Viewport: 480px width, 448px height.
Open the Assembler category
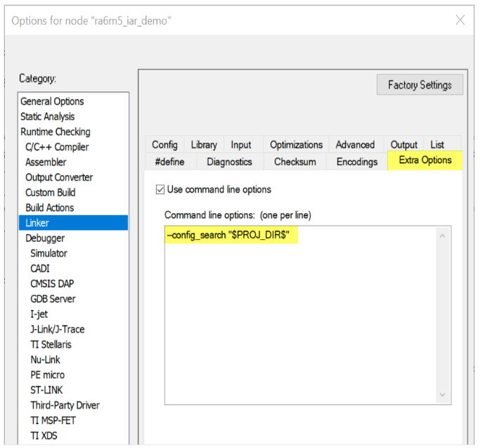[46, 162]
